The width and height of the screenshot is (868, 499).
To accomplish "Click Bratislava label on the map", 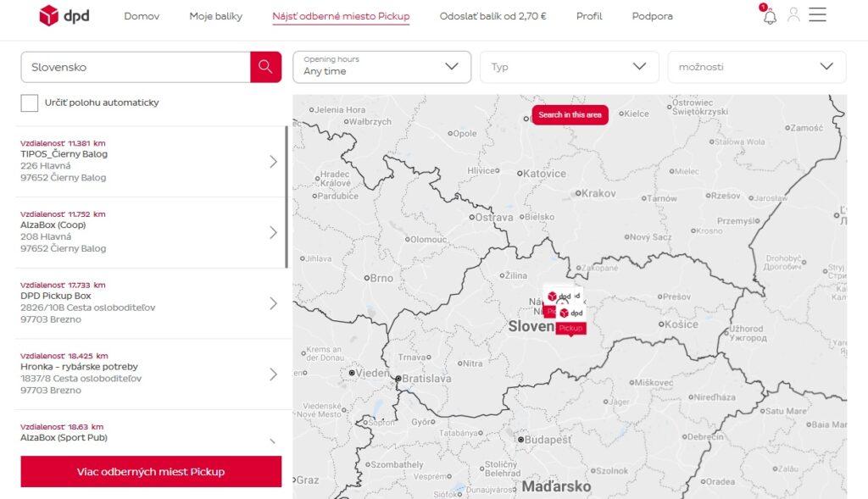I will 426,379.
